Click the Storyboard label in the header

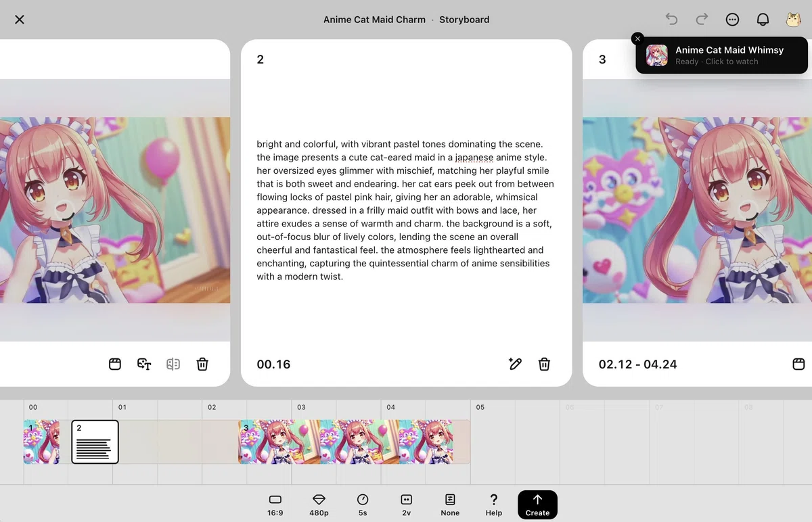pos(464,20)
